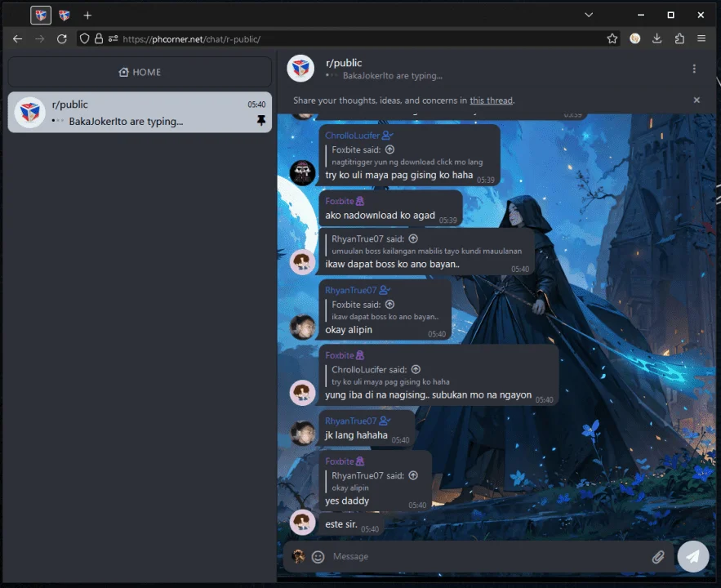Click the r/public chat header avatar
Viewport: 721px width, 588px height.
(x=300, y=69)
